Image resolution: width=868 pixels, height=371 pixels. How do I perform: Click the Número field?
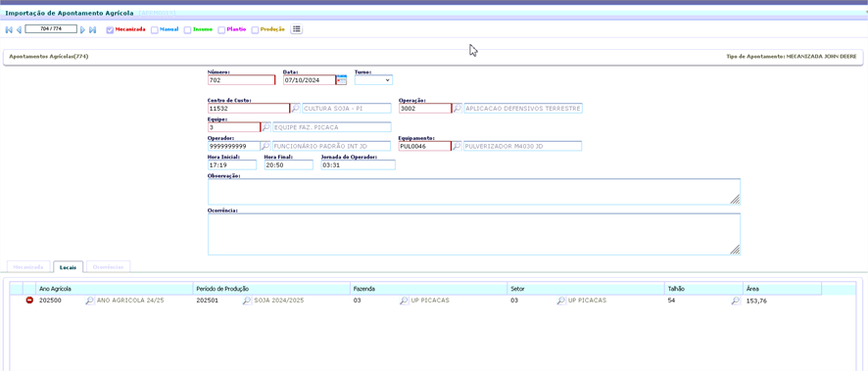(x=241, y=80)
